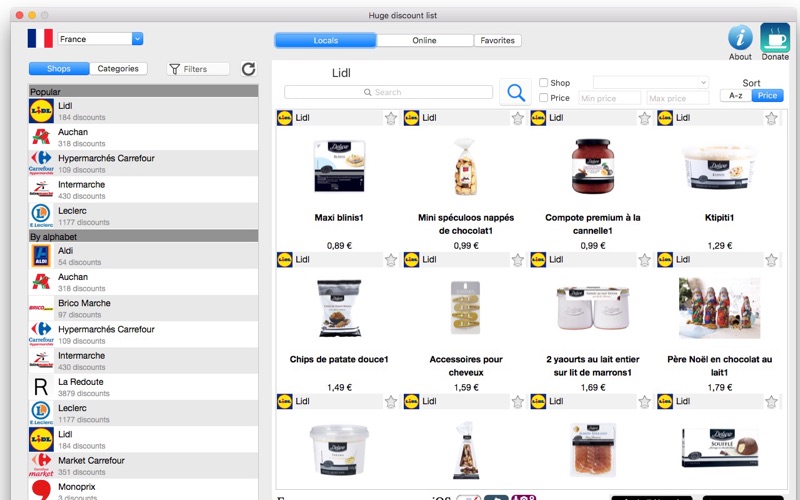Sort products by Price
This screenshot has height=500, width=800.
point(767,95)
